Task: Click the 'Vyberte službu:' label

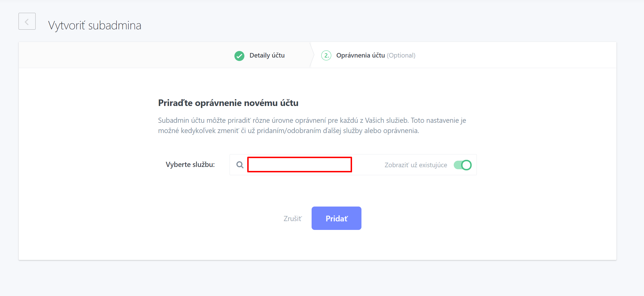Action: [190, 164]
